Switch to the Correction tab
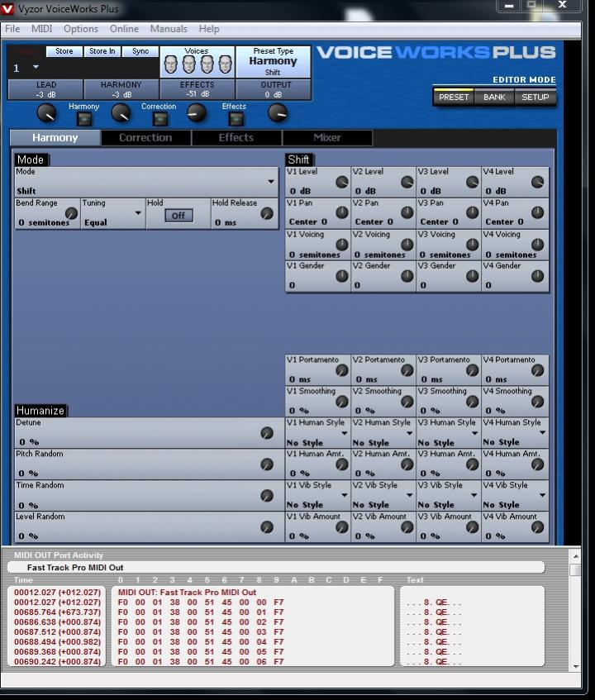Viewport: 595px width, 700px height. [x=146, y=137]
